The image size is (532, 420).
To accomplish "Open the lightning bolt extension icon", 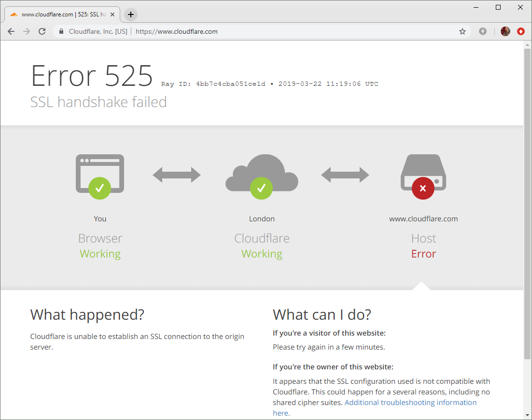I will pyautogui.click(x=482, y=31).
